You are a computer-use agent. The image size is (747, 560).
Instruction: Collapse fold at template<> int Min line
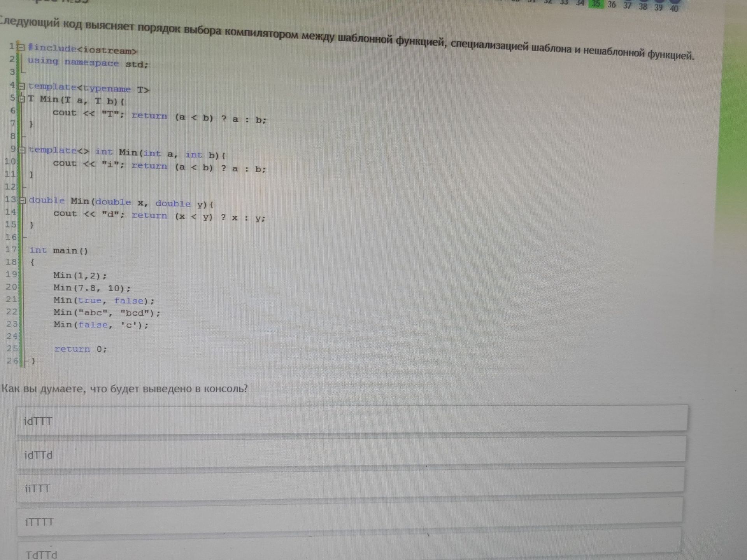coord(22,150)
